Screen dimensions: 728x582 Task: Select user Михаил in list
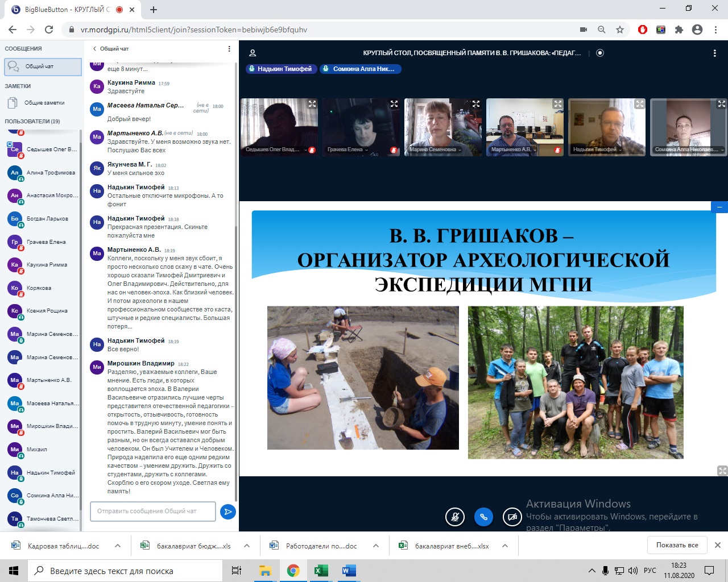pyautogui.click(x=43, y=450)
